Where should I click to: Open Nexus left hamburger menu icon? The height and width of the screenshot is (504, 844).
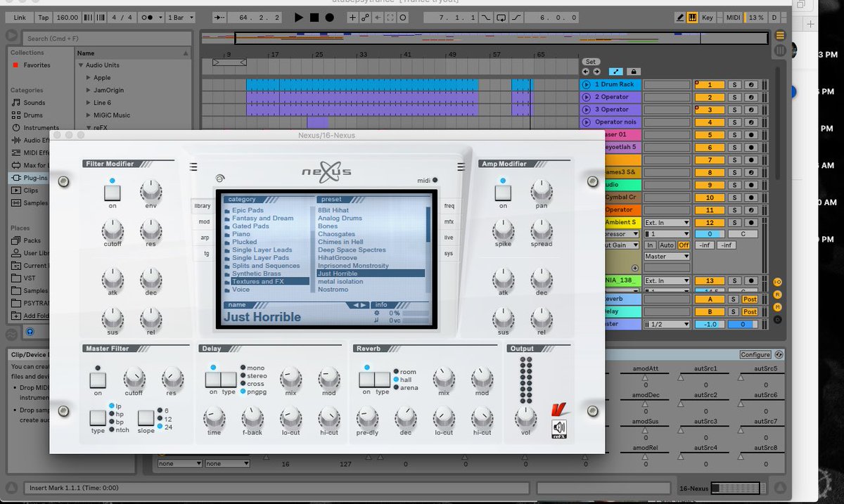[193, 167]
